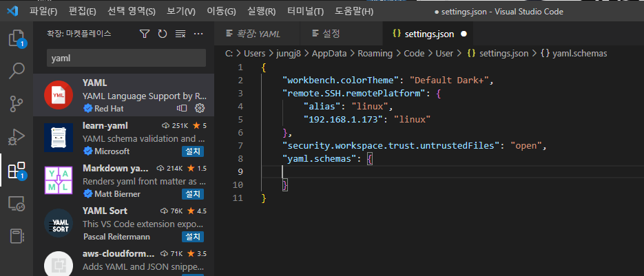Click unsaved dot on settings.json tab
The height and width of the screenshot is (276, 644).
(x=464, y=34)
